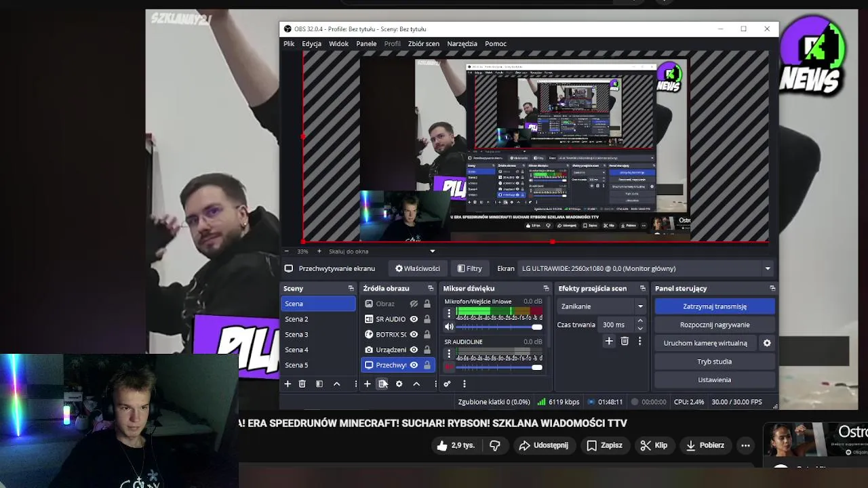Open the Ekran monitor selection dropdown
868x488 pixels.
[646, 268]
